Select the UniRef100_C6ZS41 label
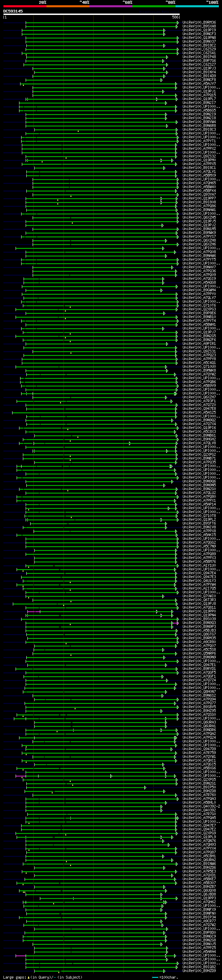 [199, 53]
